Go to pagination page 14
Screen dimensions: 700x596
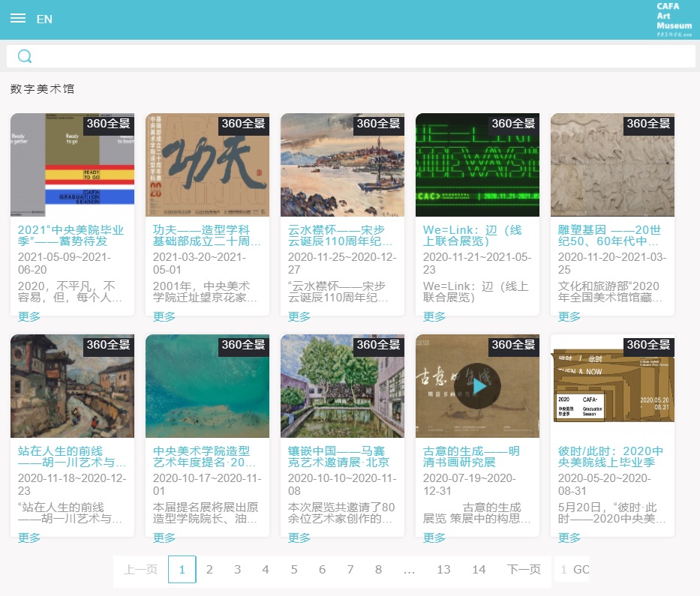[479, 570]
